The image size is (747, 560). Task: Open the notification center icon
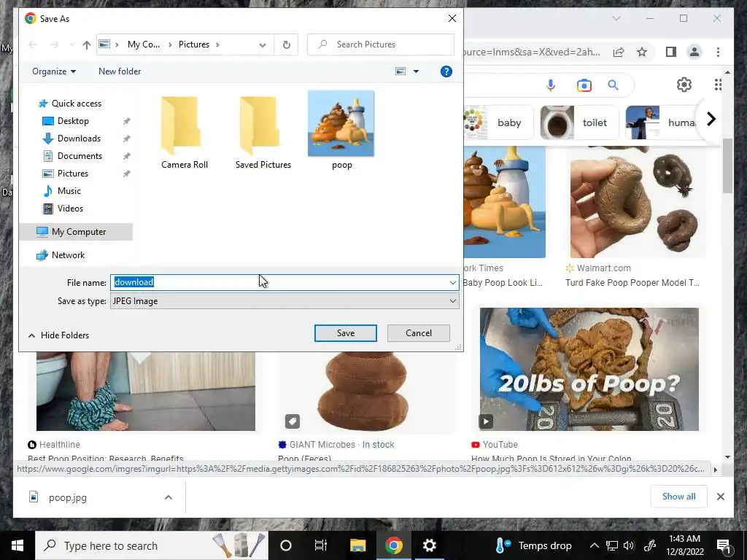tap(724, 545)
